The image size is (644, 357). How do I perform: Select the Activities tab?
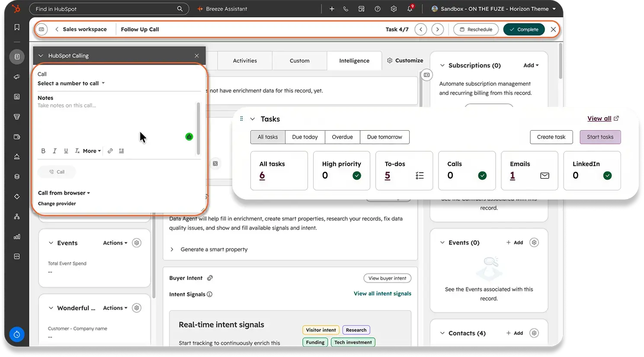tap(245, 61)
